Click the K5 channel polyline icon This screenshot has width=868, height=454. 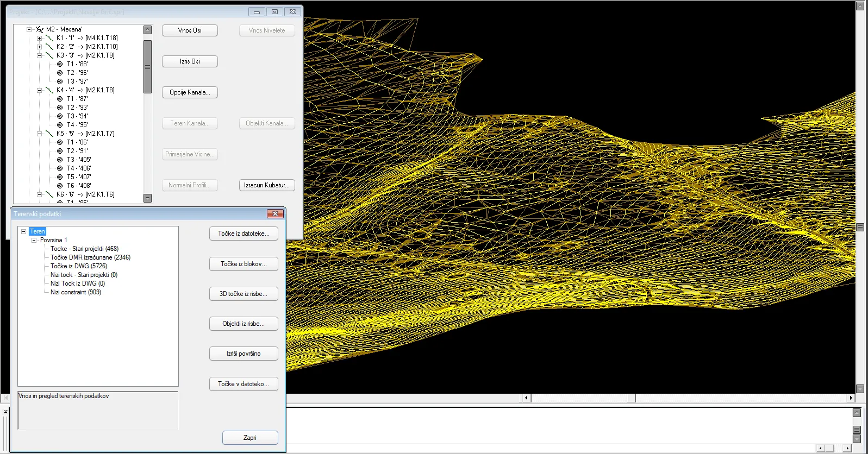point(49,134)
